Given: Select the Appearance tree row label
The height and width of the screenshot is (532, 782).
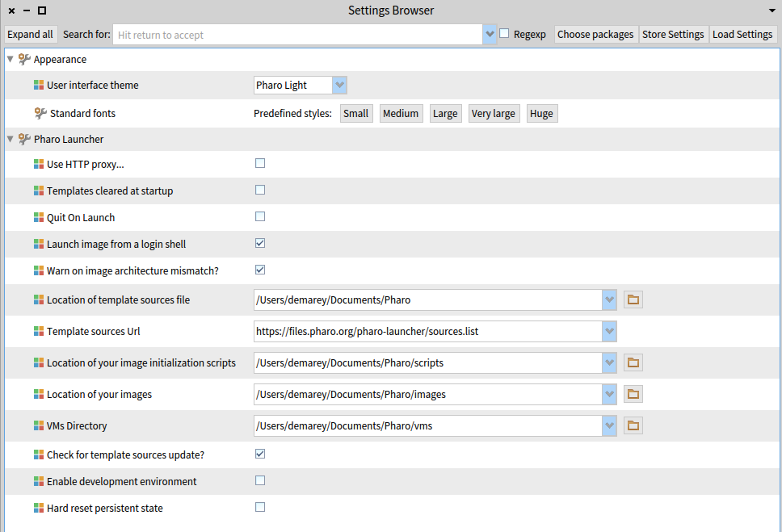Looking at the screenshot, I should click(x=60, y=59).
